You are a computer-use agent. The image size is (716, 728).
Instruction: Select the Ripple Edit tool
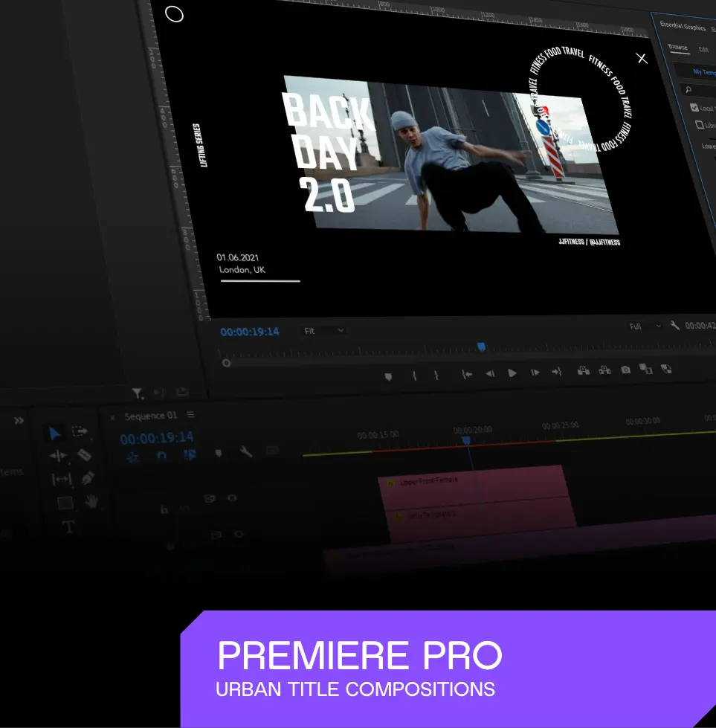point(59,456)
